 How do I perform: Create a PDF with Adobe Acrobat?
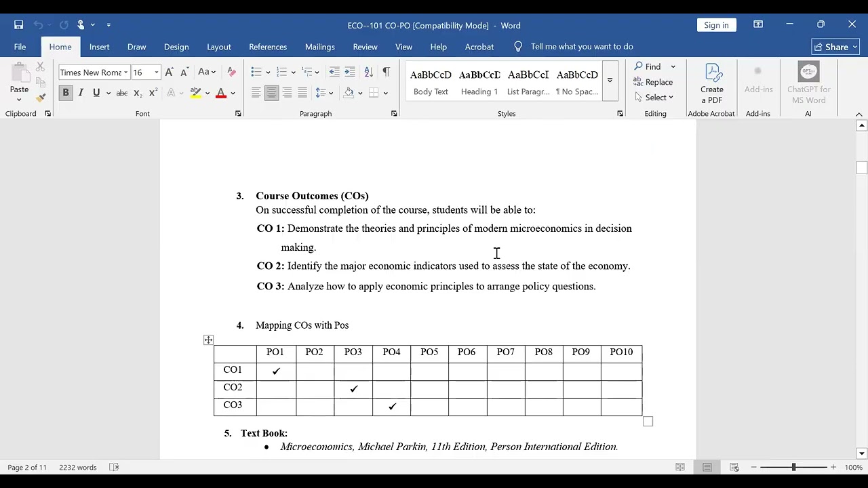712,83
